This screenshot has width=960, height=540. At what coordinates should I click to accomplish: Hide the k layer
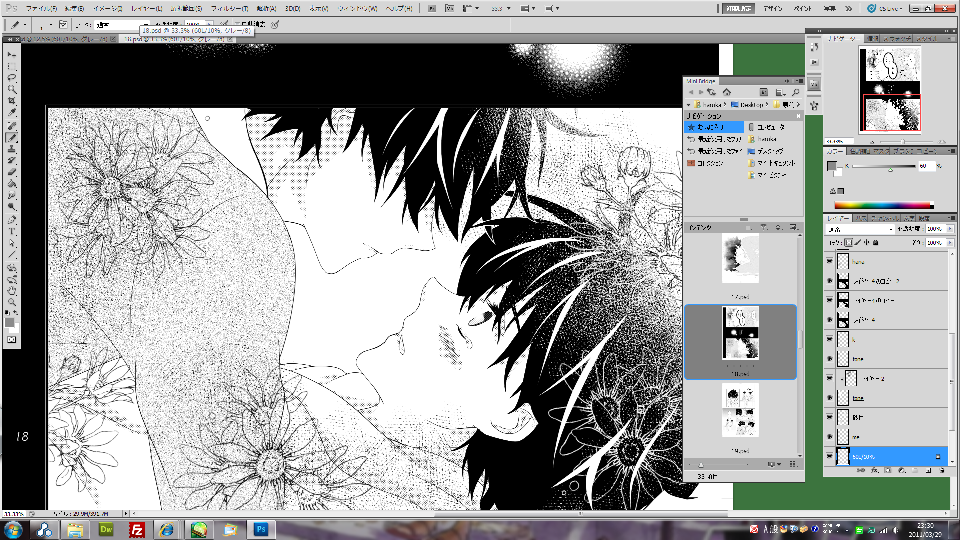tap(830, 339)
